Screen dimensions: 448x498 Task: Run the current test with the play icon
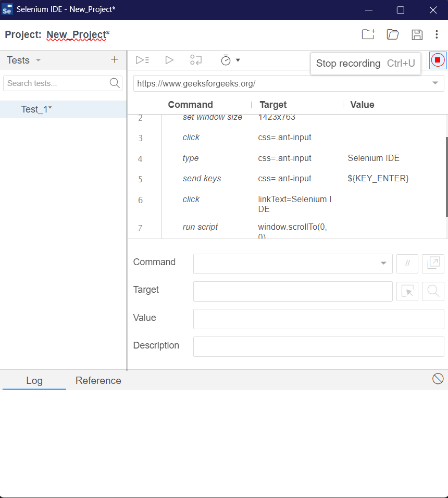click(x=169, y=60)
